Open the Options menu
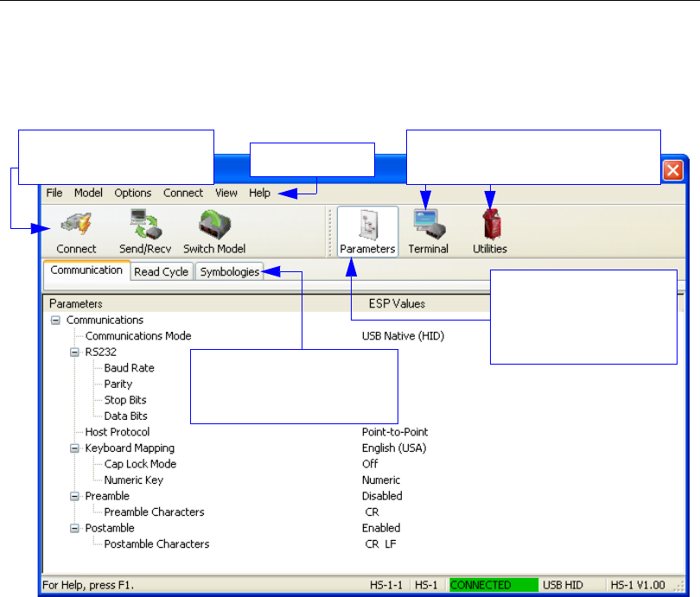Viewport: 700px width, 597px height. pos(132,193)
